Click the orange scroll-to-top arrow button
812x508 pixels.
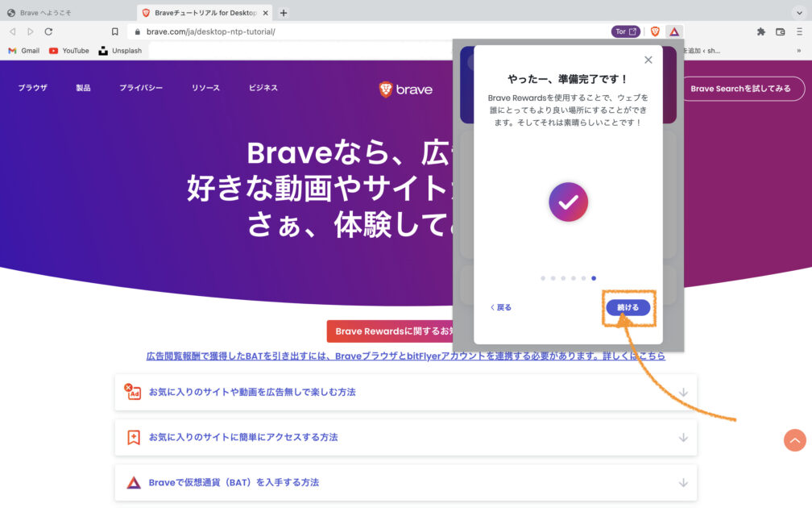tap(794, 439)
